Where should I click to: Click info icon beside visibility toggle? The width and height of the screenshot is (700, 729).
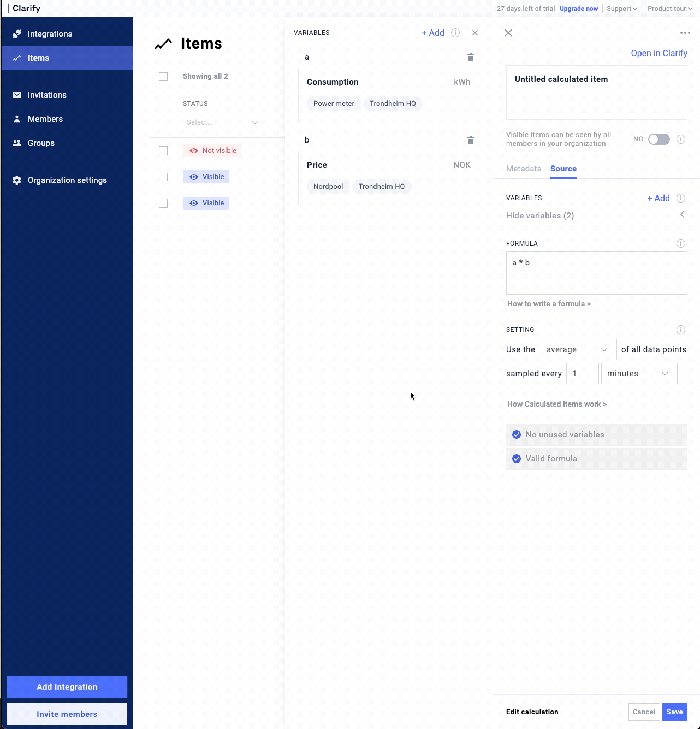pyautogui.click(x=680, y=139)
